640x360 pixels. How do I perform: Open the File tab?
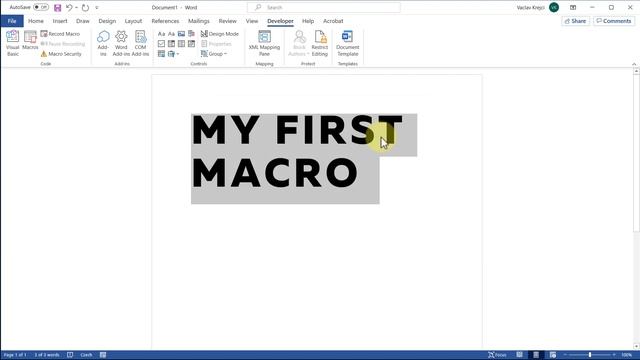click(x=12, y=21)
